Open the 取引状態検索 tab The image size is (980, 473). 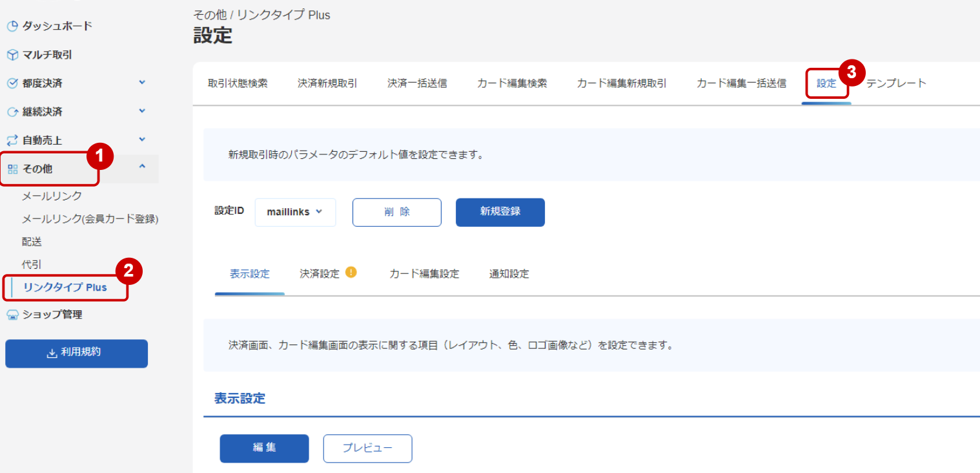[238, 83]
